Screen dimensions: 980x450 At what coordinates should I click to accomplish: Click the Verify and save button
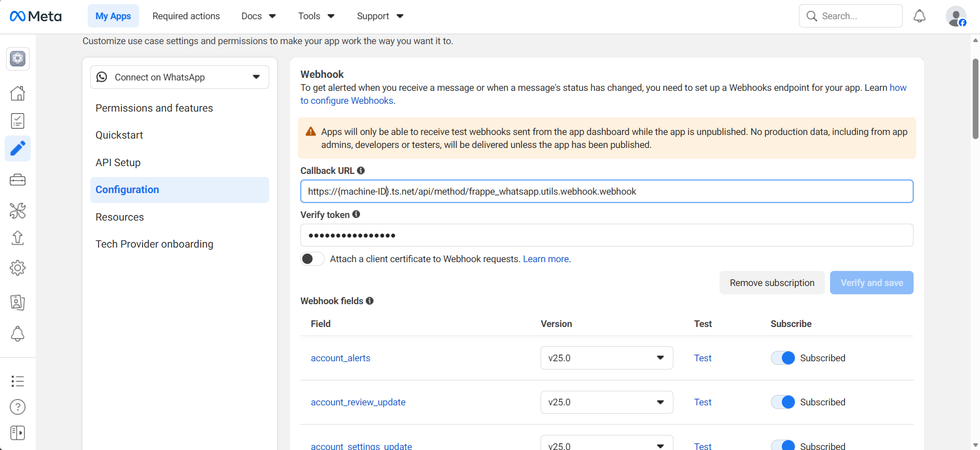point(872,283)
